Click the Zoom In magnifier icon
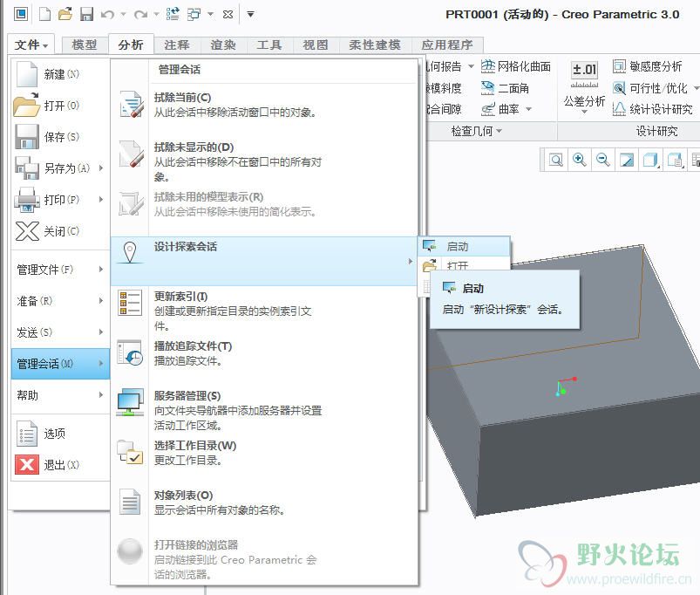 click(580, 160)
